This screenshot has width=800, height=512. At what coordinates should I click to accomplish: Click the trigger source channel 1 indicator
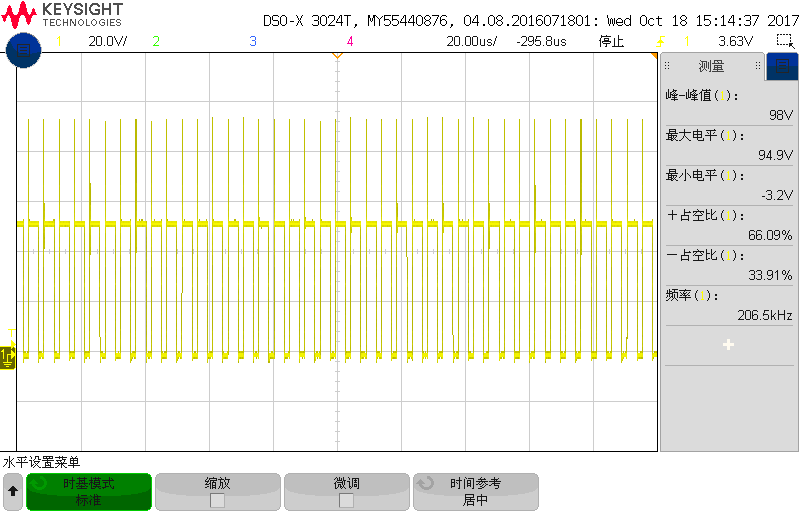(687, 41)
